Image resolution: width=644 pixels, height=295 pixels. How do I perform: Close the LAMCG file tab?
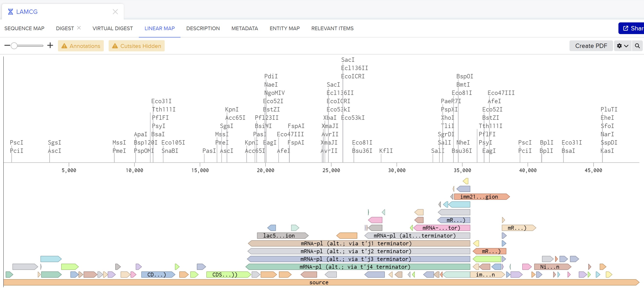tap(115, 12)
